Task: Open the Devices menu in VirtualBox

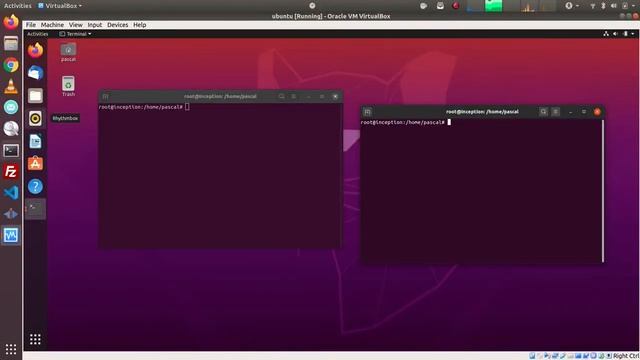Action: click(x=118, y=25)
